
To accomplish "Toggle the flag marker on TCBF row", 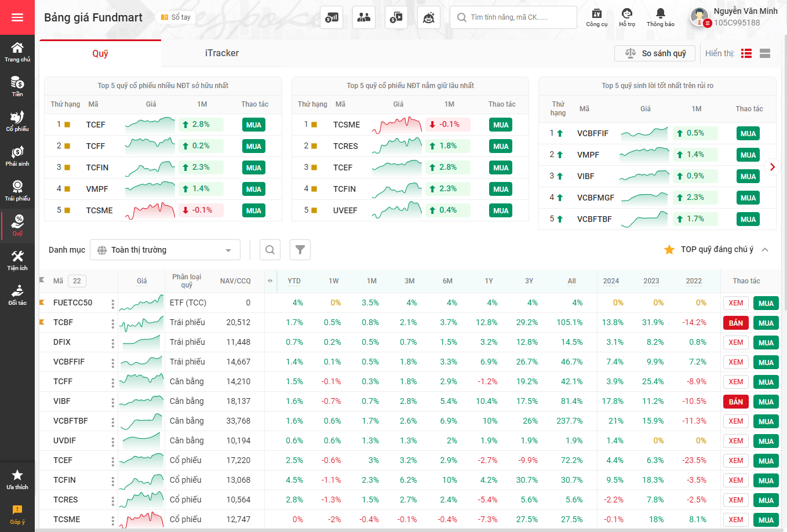I will pyautogui.click(x=42, y=322).
